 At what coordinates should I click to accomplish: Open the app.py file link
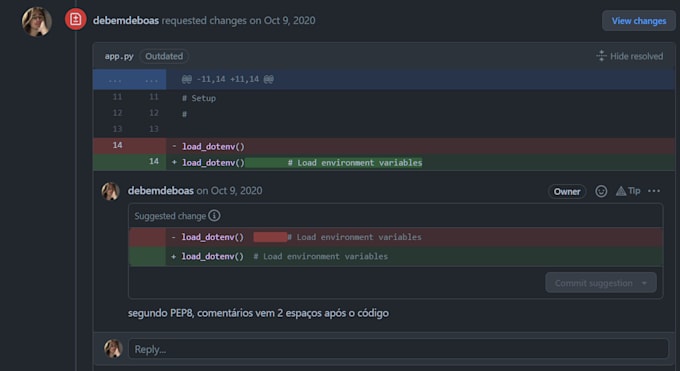[119, 56]
